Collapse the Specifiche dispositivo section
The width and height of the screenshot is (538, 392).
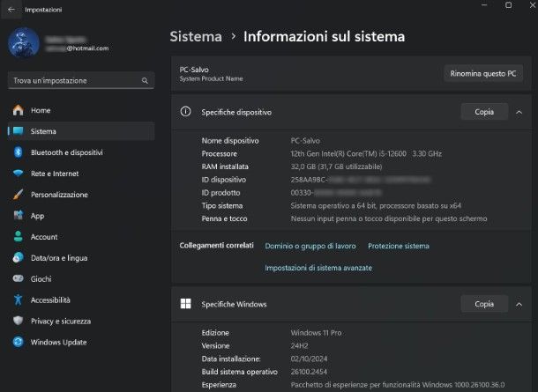[519, 112]
